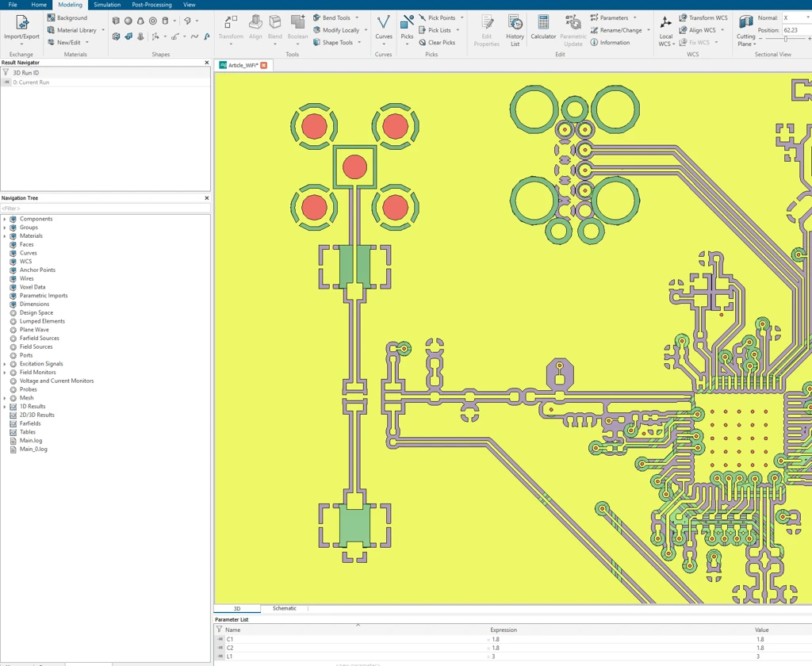Expand the 1D Results node
The height and width of the screenshot is (666, 812).
5,407
